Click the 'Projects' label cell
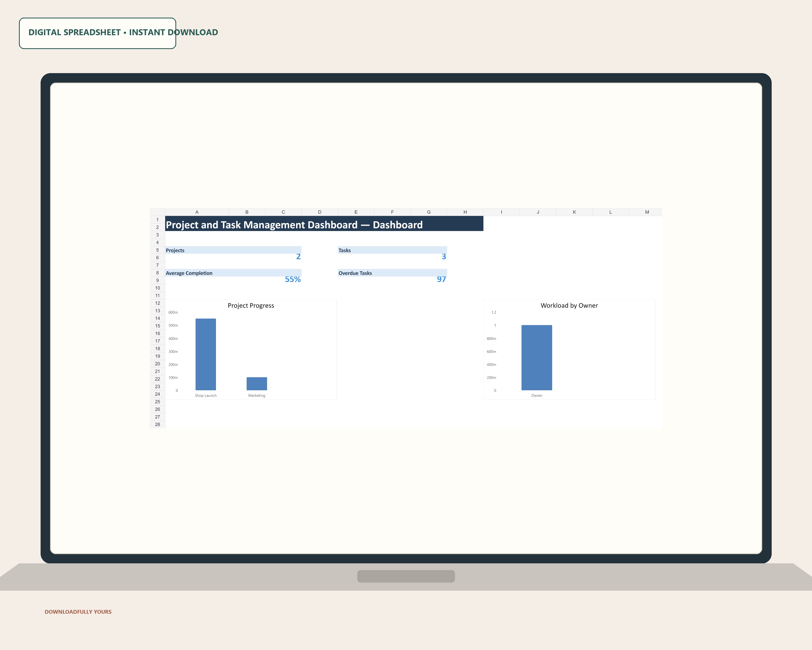 pos(233,250)
